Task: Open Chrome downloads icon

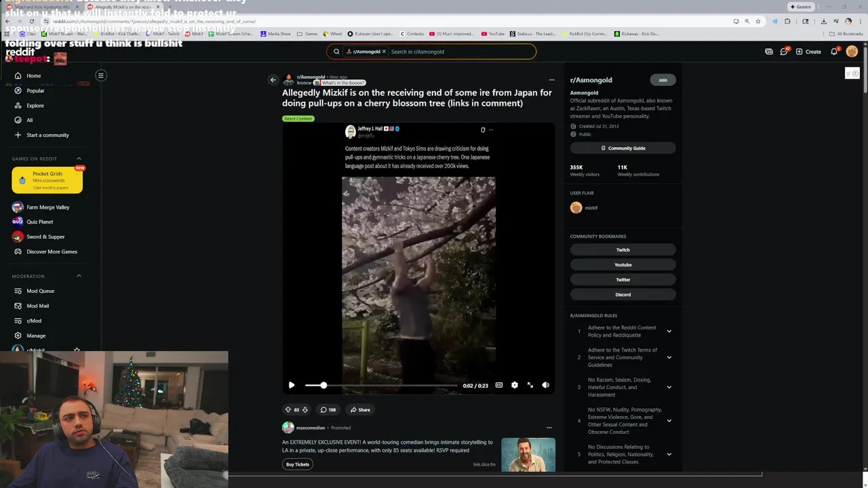Action: [x=823, y=21]
